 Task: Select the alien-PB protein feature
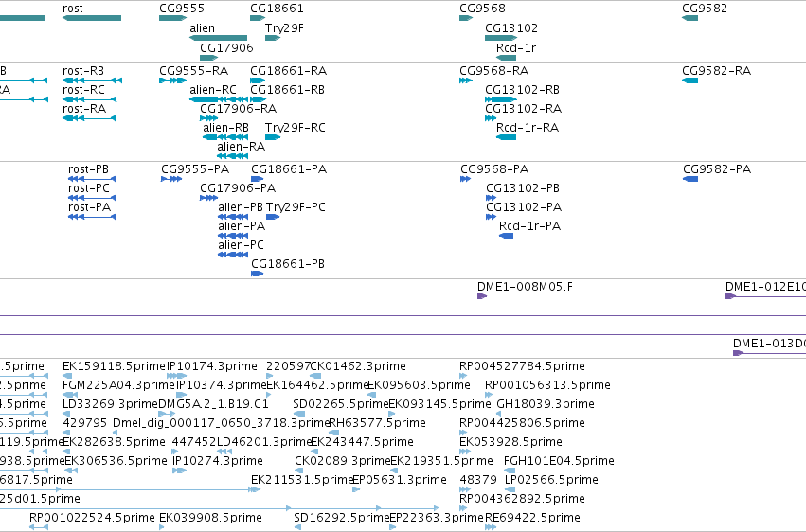241,207
